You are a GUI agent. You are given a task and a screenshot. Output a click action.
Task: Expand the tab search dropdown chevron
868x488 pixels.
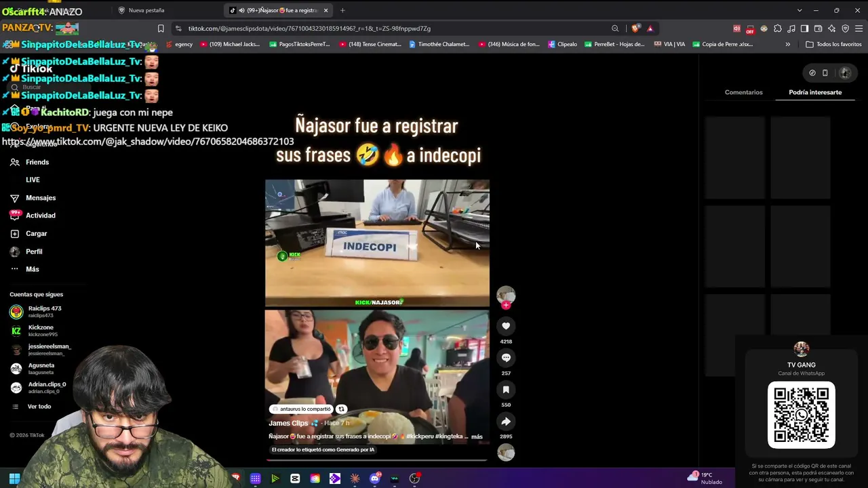click(x=800, y=10)
